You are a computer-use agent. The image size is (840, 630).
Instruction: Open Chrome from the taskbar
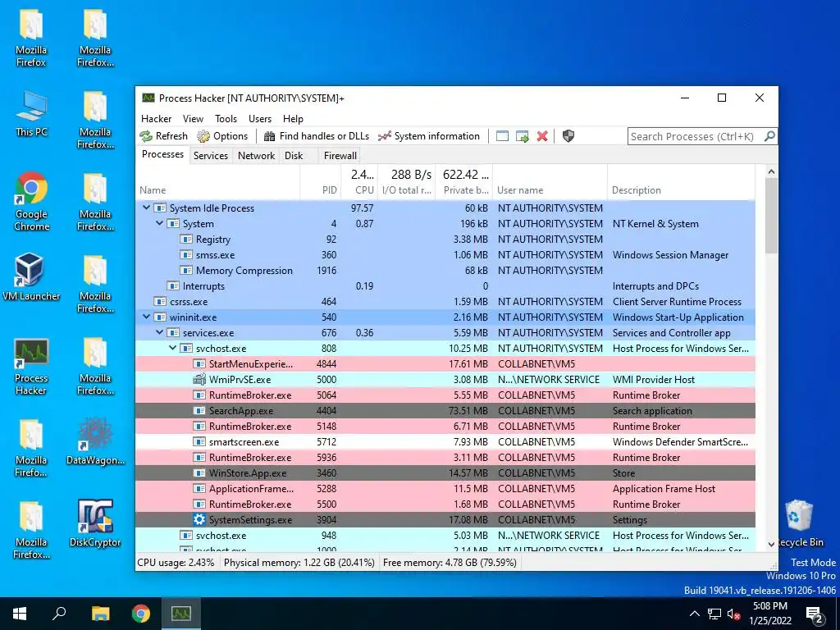point(141,614)
